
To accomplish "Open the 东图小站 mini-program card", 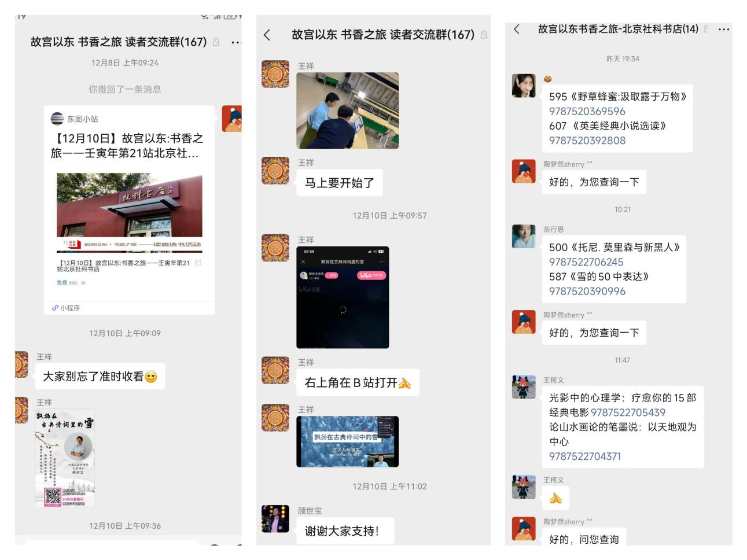I will pos(130,210).
